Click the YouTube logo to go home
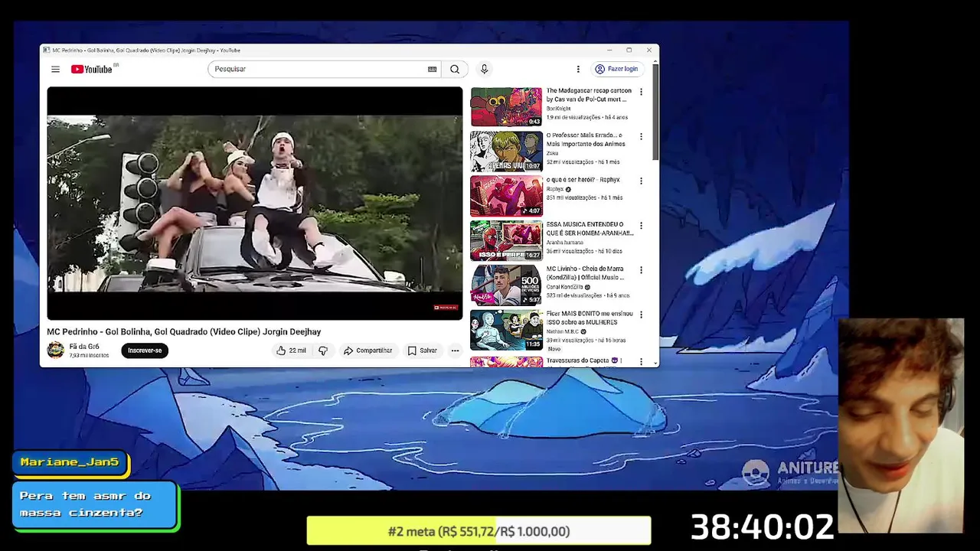 coord(93,69)
